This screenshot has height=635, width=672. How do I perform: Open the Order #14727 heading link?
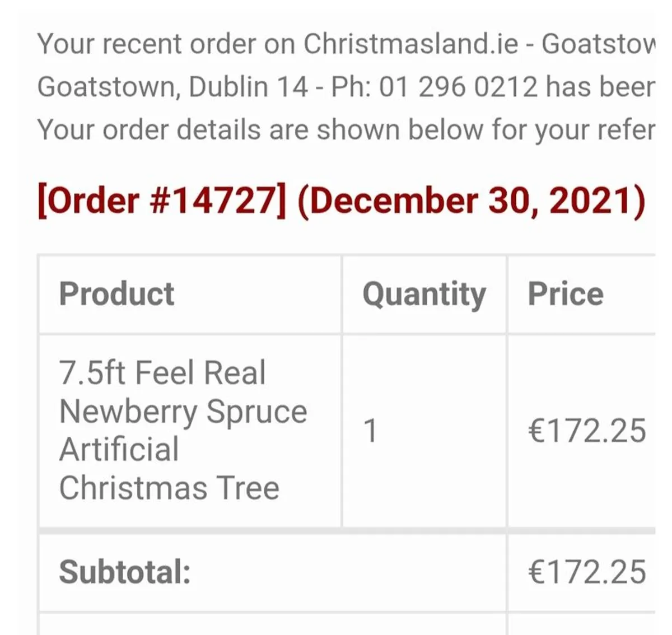pyautogui.click(x=161, y=200)
